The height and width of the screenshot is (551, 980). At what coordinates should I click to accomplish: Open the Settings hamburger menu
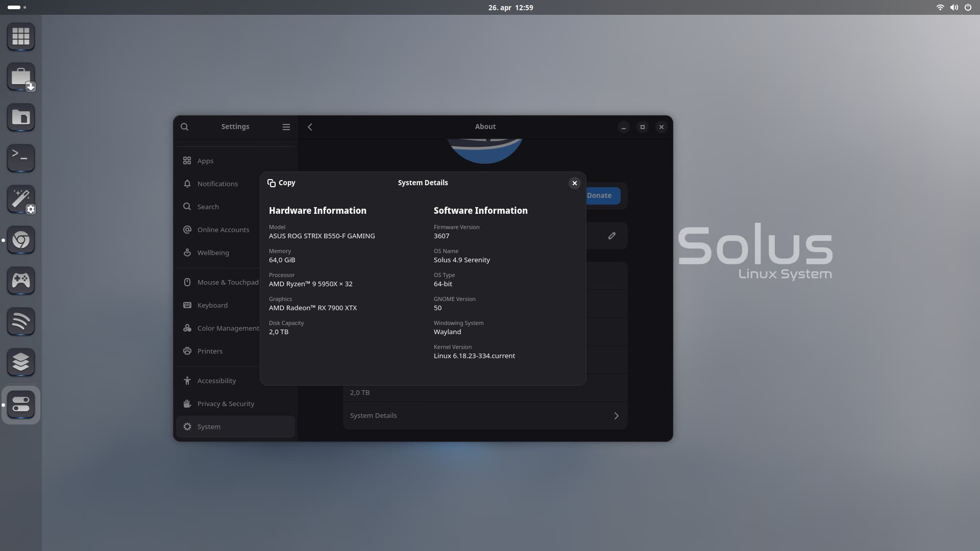pyautogui.click(x=286, y=127)
